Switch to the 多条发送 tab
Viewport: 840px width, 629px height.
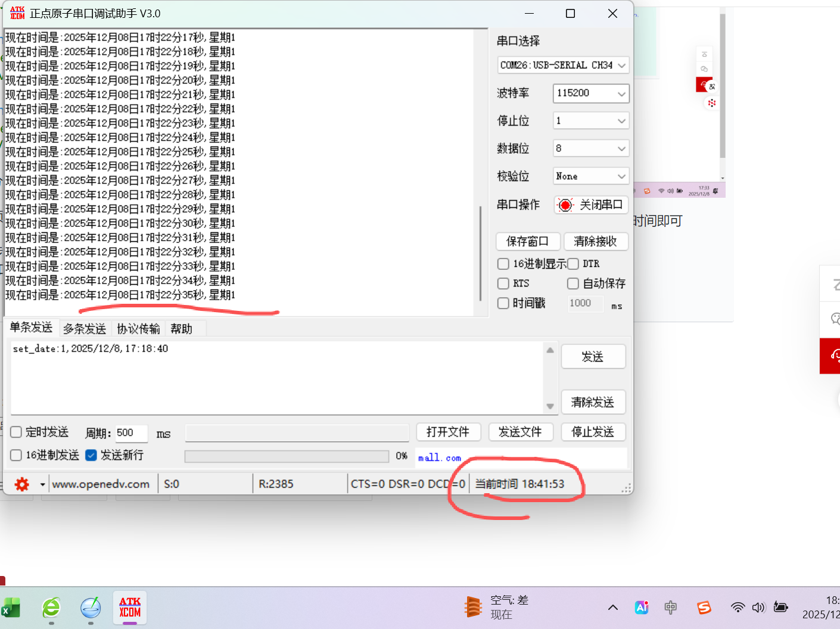pos(85,329)
